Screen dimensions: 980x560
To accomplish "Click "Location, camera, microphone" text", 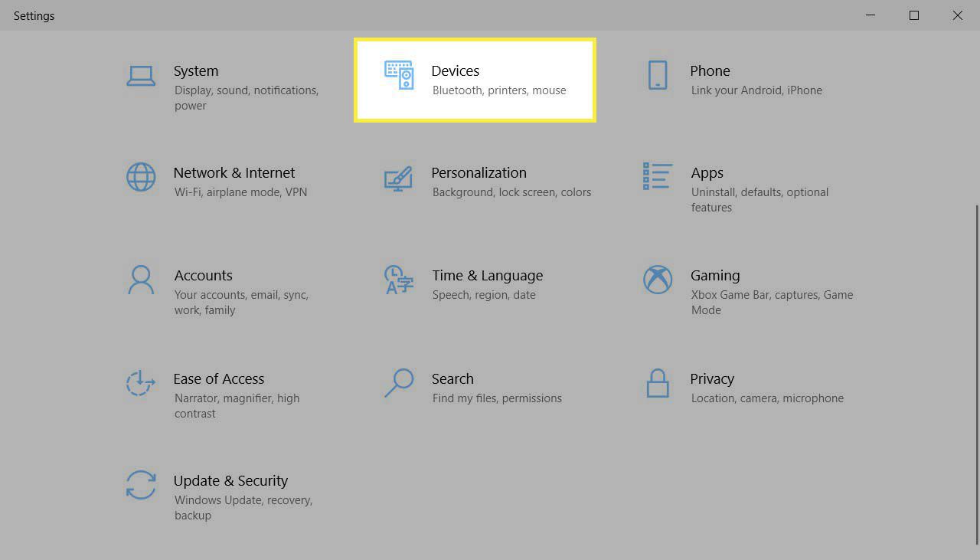I will [767, 398].
